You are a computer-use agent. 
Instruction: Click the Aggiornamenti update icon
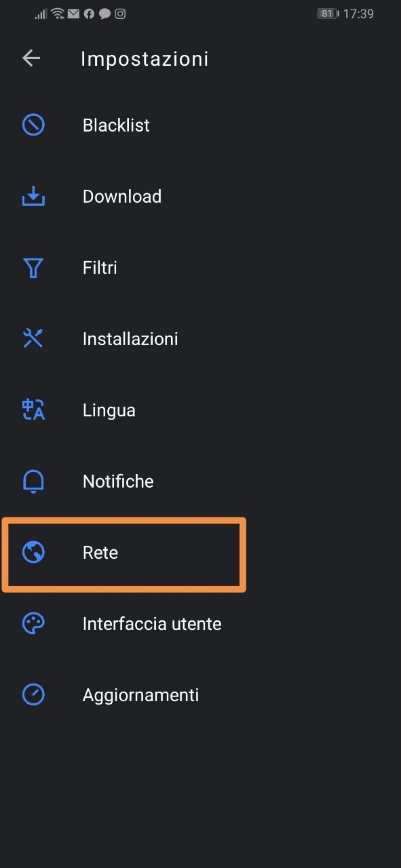33,694
